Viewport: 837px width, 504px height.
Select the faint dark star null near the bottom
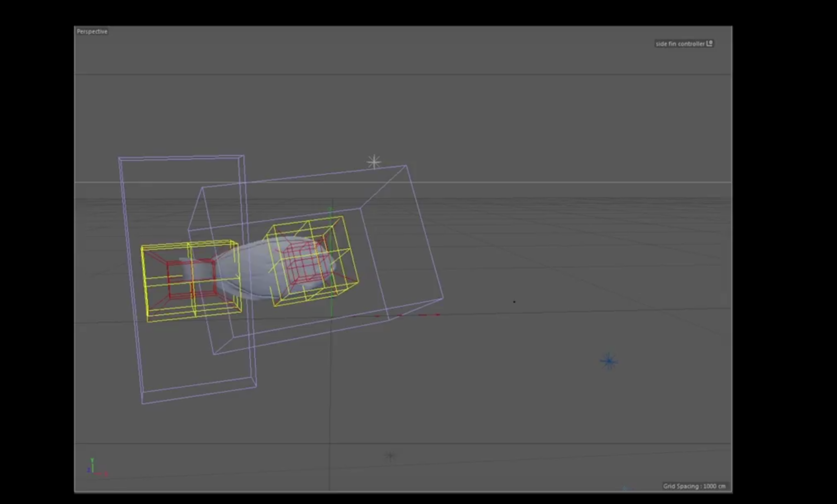point(390,456)
